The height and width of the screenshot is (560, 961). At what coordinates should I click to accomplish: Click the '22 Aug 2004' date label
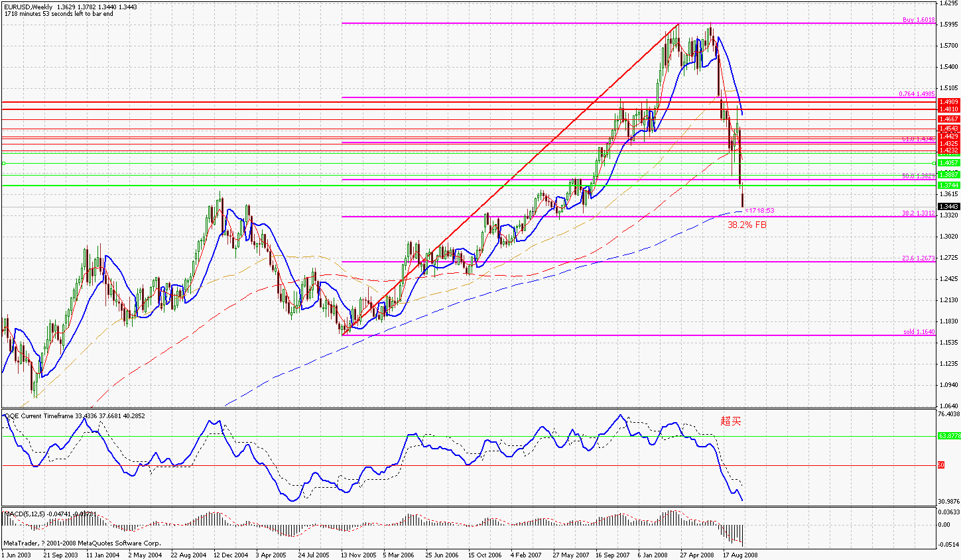tap(188, 555)
